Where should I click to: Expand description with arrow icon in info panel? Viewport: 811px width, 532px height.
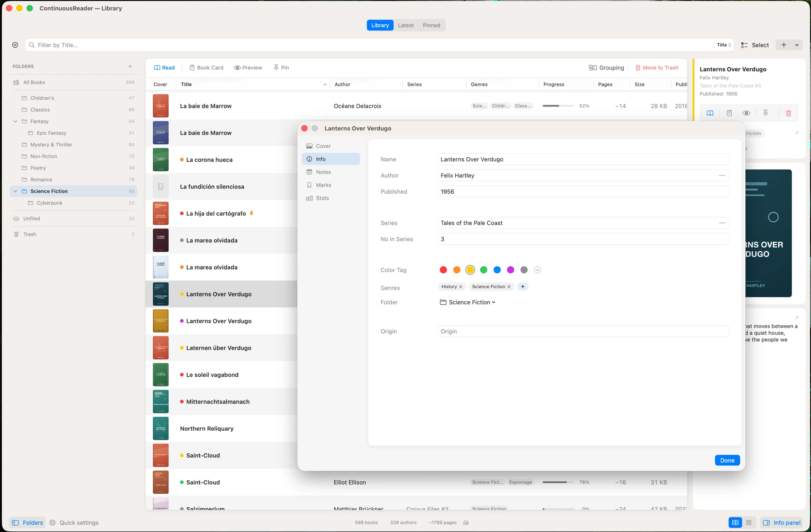click(796, 318)
